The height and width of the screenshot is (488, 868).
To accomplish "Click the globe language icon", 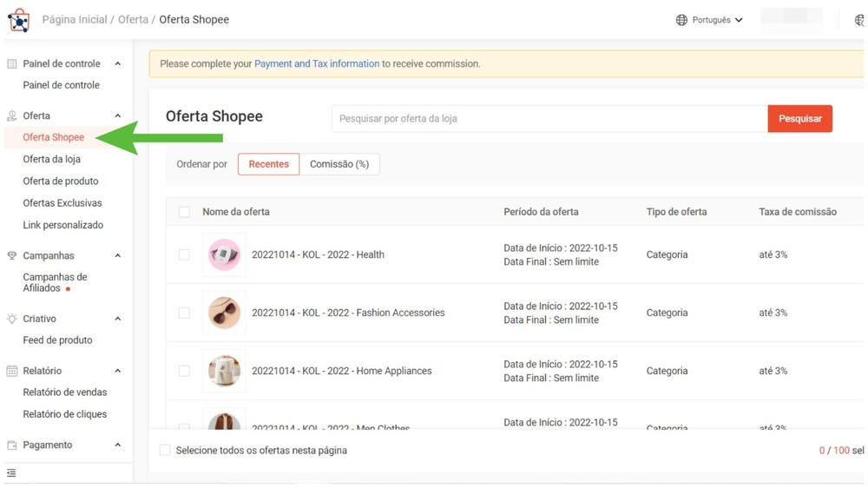I will tap(681, 20).
